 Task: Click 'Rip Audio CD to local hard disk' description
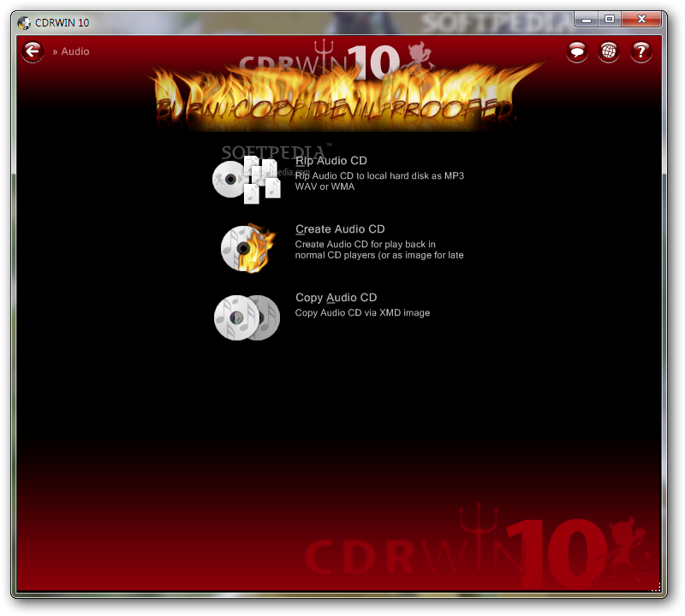[x=379, y=181]
